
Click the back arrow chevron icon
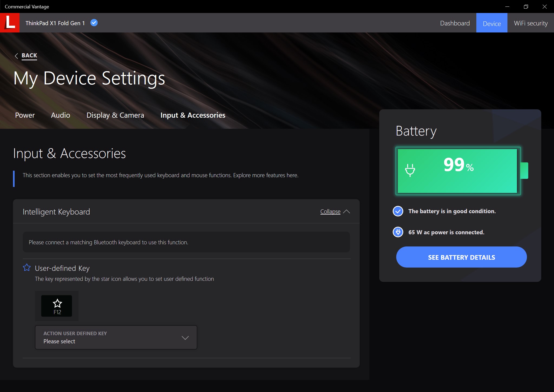(16, 56)
